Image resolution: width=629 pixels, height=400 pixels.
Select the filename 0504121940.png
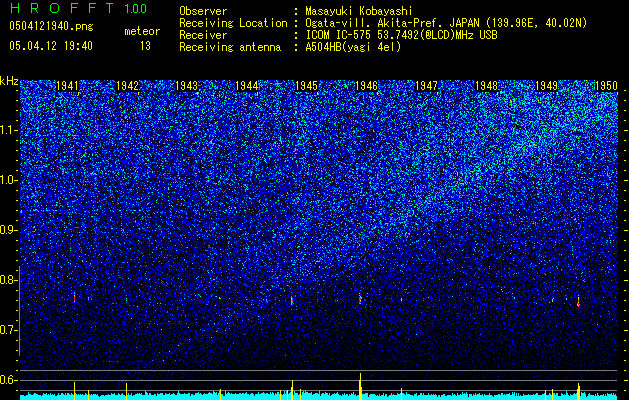pos(51,26)
